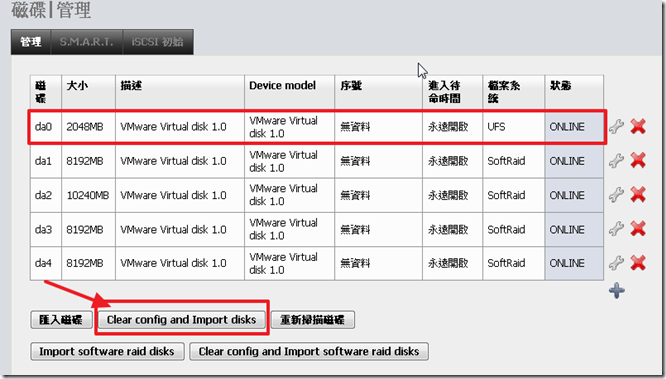This screenshot has width=666, height=379.
Task: Click Import software raid disks button
Action: 107,351
